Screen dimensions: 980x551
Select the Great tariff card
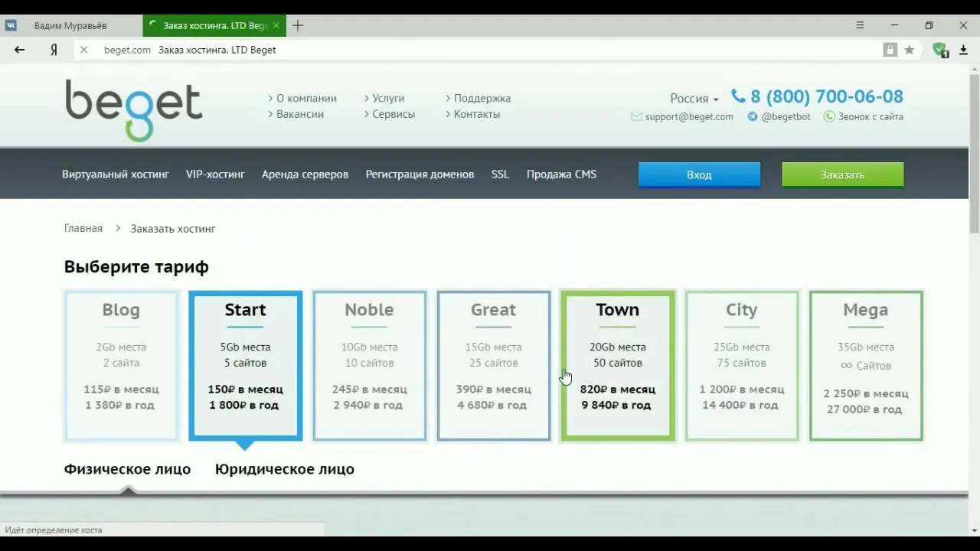tap(493, 366)
